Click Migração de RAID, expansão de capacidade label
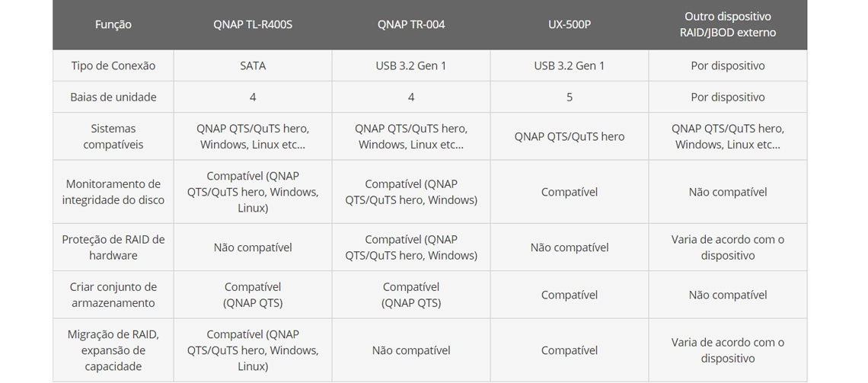The width and height of the screenshot is (868, 383). tap(113, 350)
